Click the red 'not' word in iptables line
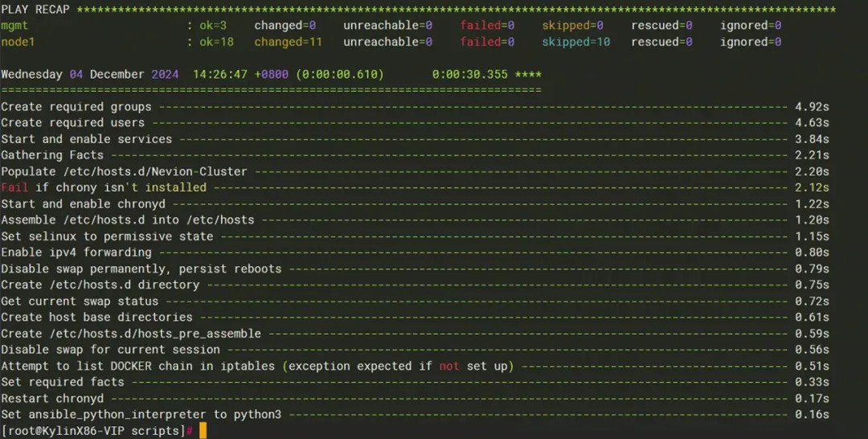 (449, 366)
